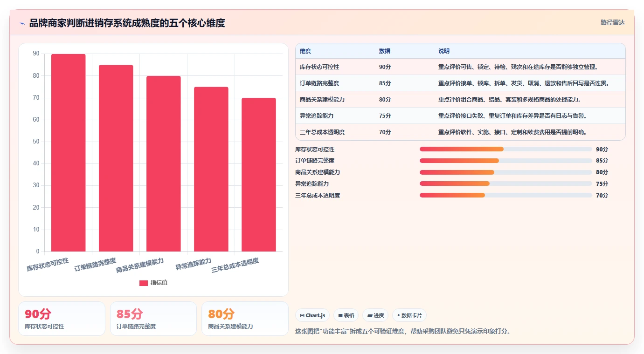Click the red 指标值 legend swatch
The width and height of the screenshot is (644, 354).
click(144, 283)
